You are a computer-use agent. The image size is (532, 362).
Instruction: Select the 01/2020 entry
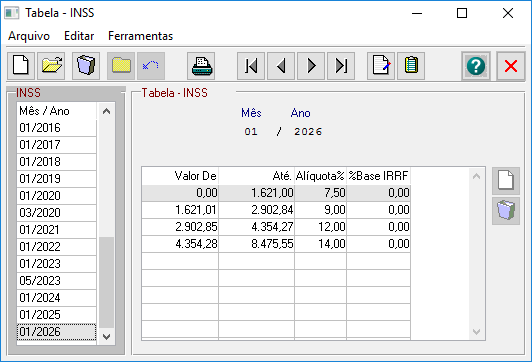click(56, 196)
